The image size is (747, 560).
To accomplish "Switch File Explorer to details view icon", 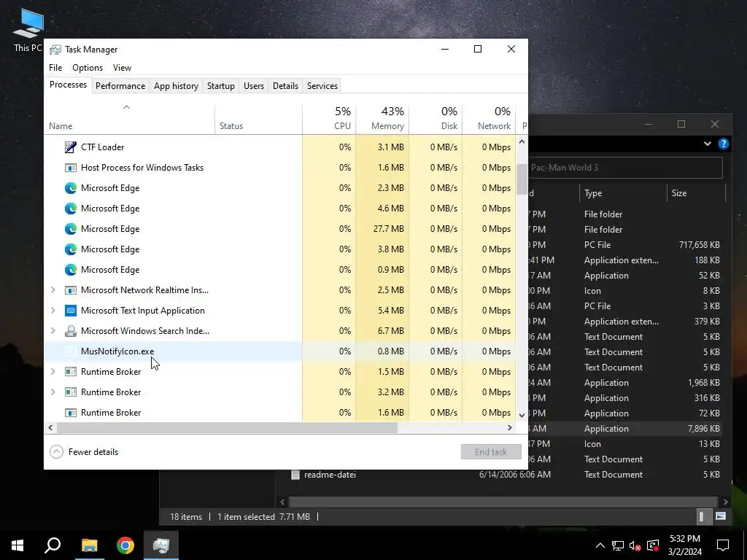I will pos(701,517).
